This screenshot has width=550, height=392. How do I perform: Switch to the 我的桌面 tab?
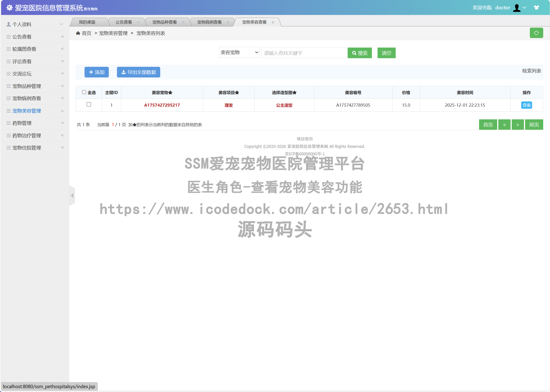click(87, 22)
